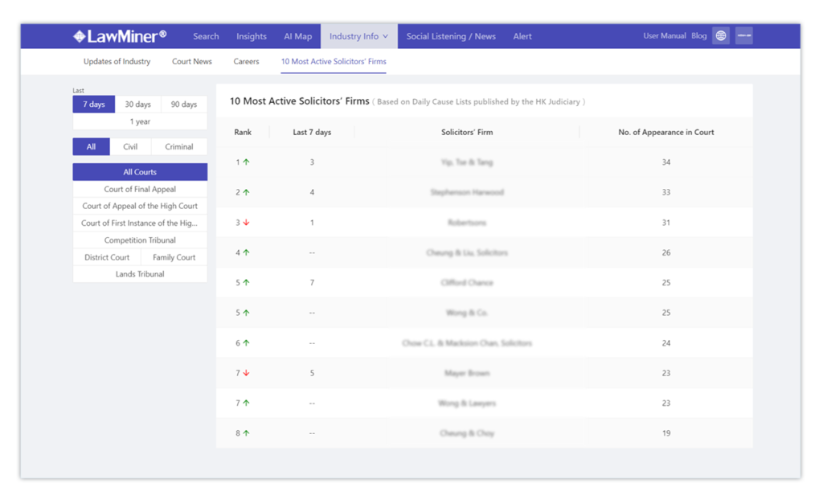Open the Search menu item
The image size is (823, 504).
click(206, 36)
